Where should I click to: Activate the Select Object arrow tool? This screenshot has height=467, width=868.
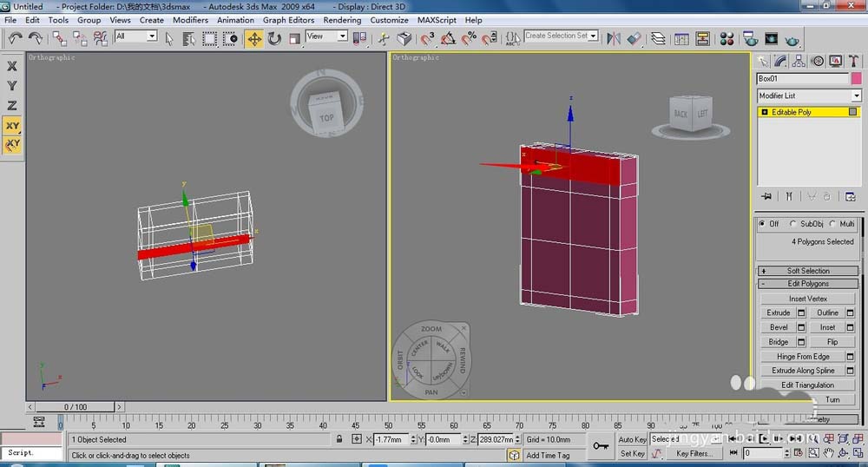(169, 38)
